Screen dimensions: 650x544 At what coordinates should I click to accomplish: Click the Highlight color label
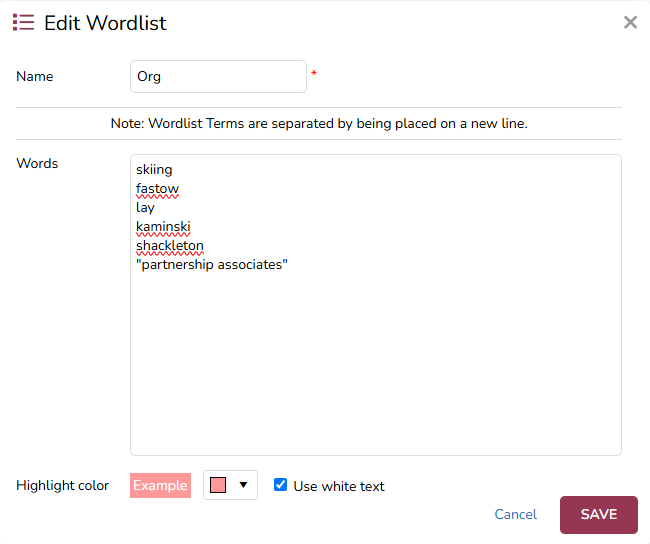tap(63, 485)
